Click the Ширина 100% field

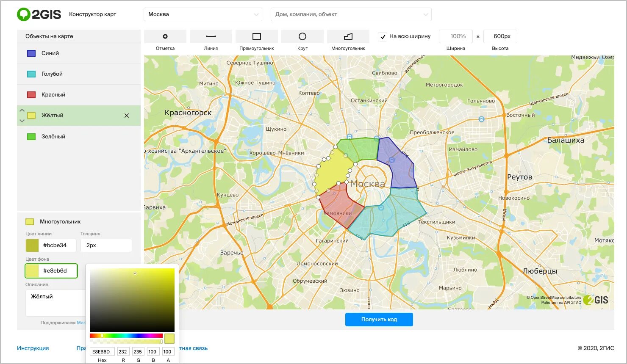point(456,36)
